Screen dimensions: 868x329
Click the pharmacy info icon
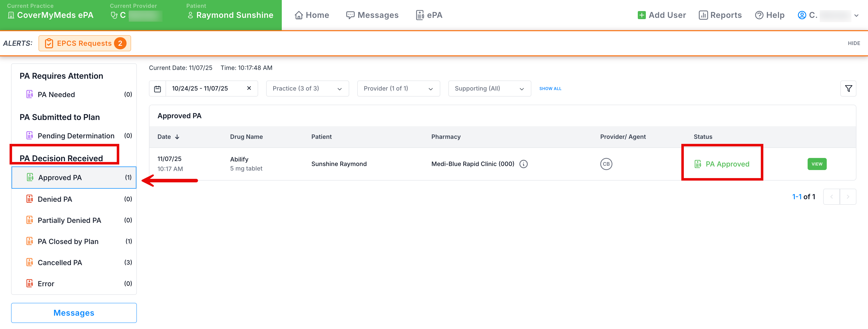(523, 164)
